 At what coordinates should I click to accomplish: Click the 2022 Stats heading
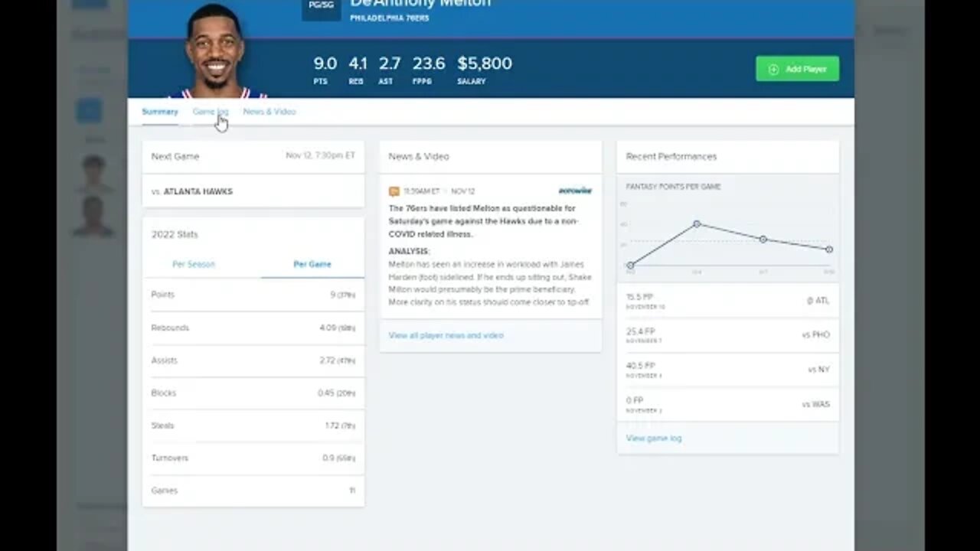coord(175,234)
